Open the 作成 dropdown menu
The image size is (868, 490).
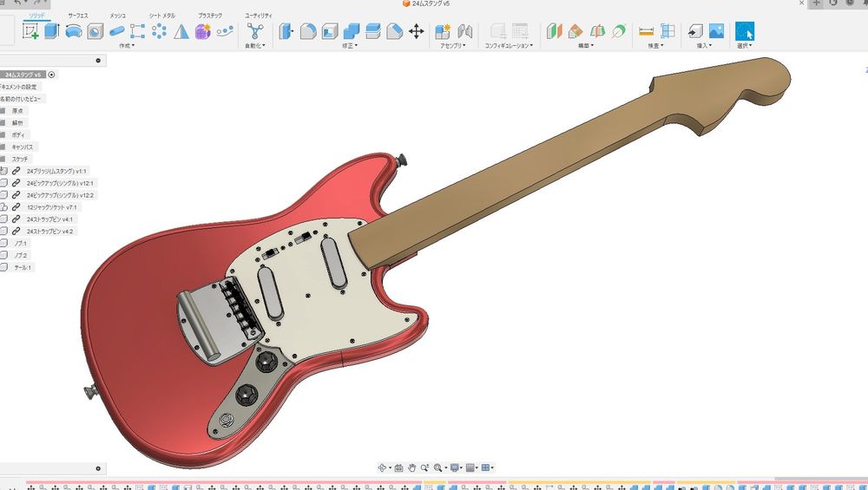(127, 46)
